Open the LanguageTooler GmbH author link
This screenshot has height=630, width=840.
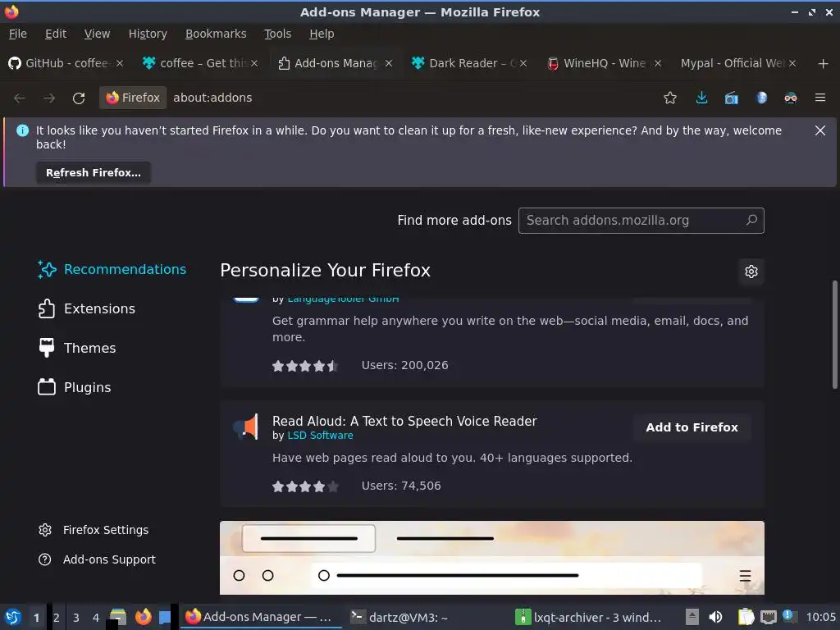[x=344, y=299]
